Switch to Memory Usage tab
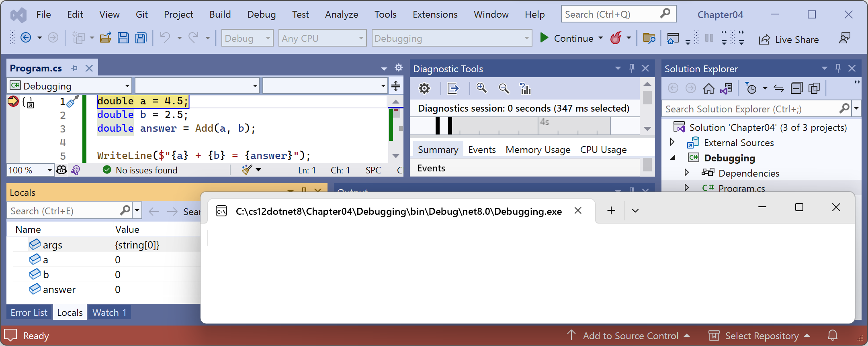Screen dimensions: 868x346 coord(538,150)
